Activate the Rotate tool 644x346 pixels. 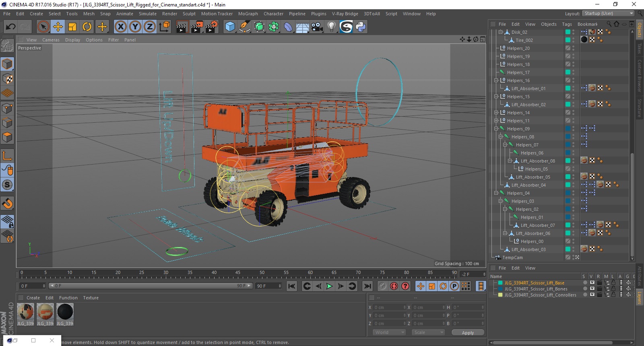coord(87,27)
